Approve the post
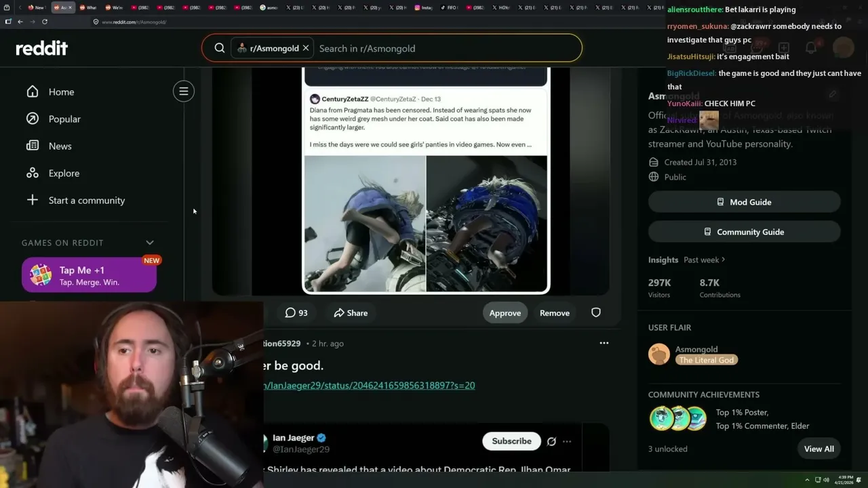This screenshot has height=488, width=868. (505, 312)
